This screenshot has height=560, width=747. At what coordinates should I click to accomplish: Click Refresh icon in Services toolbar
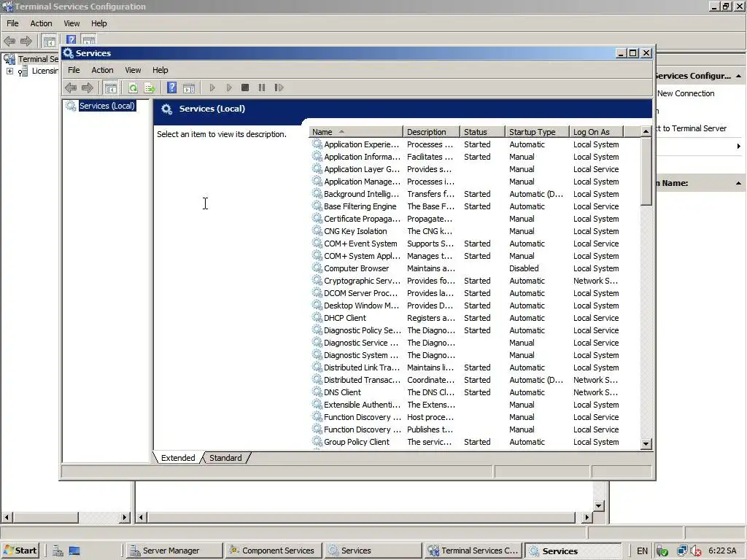click(x=133, y=87)
